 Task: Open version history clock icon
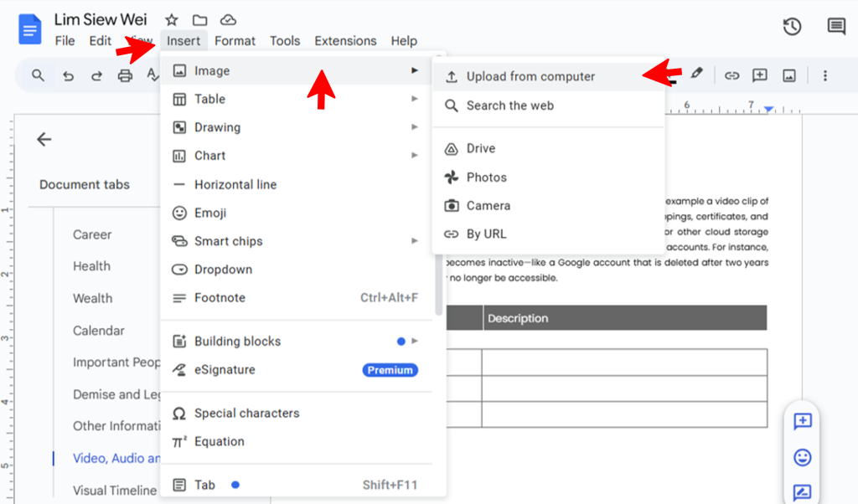pyautogui.click(x=792, y=27)
